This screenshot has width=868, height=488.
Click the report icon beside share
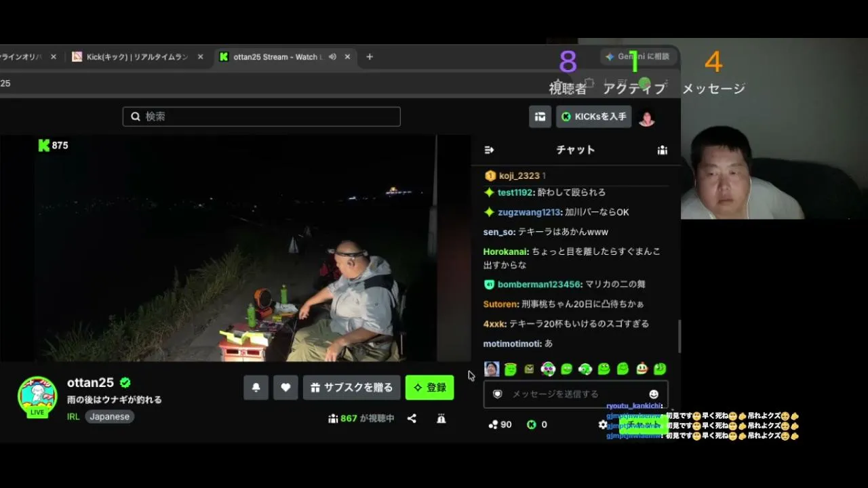tap(441, 419)
